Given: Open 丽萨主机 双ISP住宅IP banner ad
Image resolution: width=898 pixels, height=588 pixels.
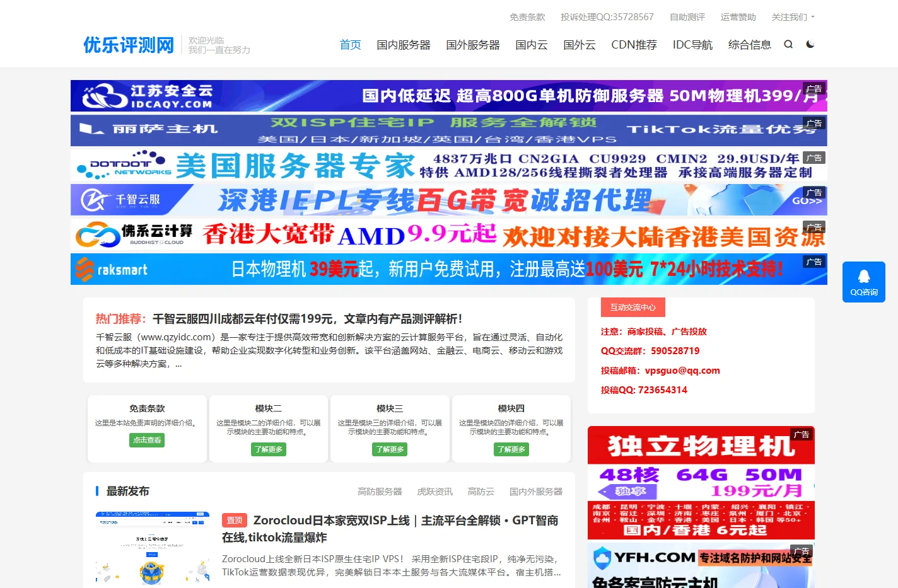Looking at the screenshot, I should coord(449,130).
